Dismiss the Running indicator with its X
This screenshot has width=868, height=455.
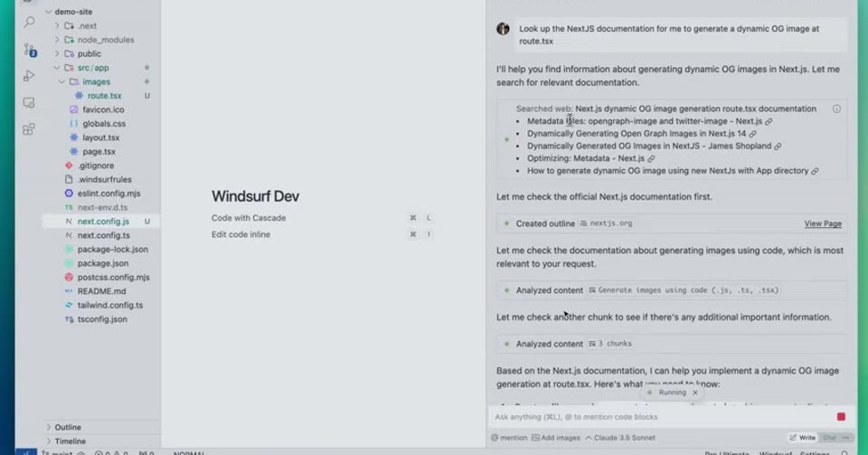(694, 393)
